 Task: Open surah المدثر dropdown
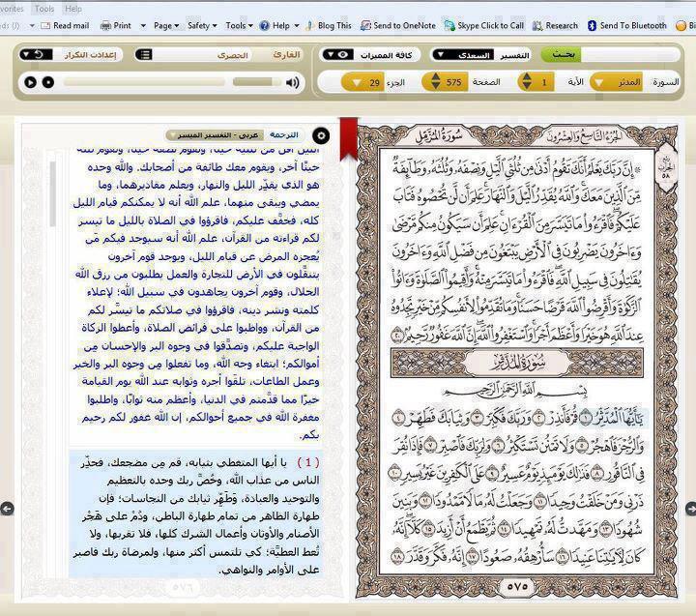coord(616,82)
